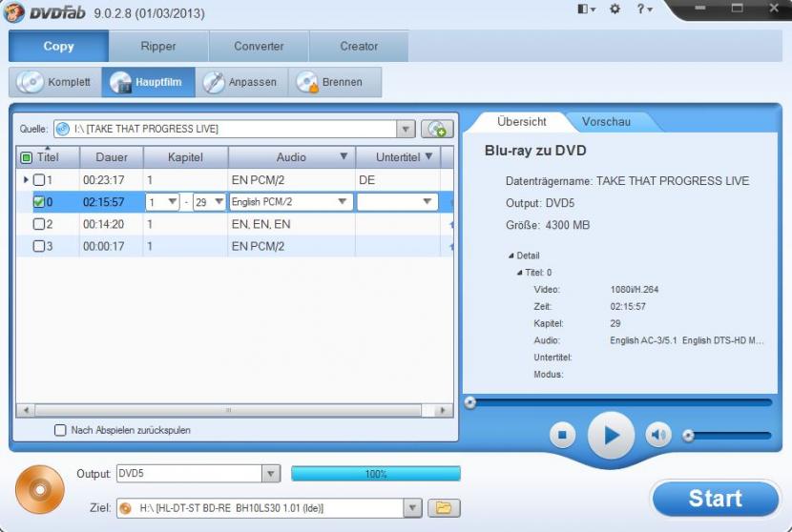Switch to the Creator tab
This screenshot has height=532, width=792.
359,46
